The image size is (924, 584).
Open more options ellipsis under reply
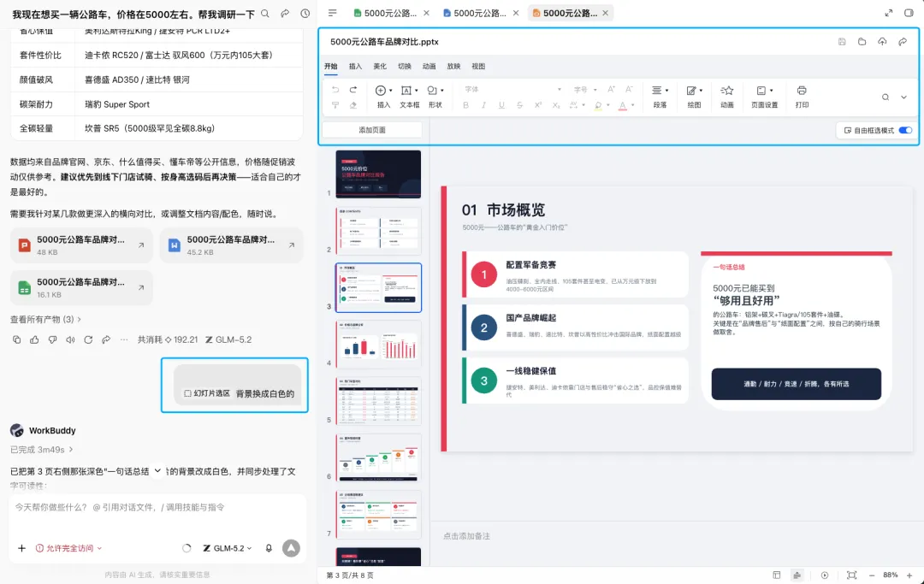pyautogui.click(x=124, y=339)
